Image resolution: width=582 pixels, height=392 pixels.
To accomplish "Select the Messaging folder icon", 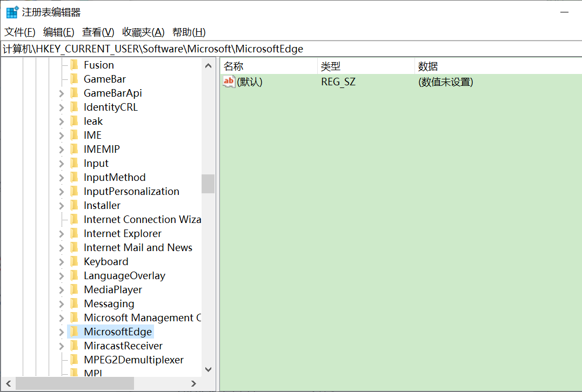I will coord(74,304).
